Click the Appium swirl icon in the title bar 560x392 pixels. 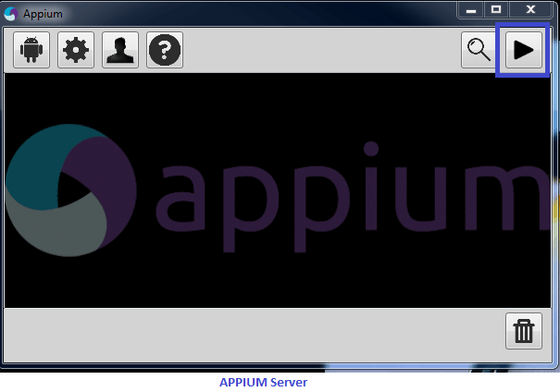(11, 14)
